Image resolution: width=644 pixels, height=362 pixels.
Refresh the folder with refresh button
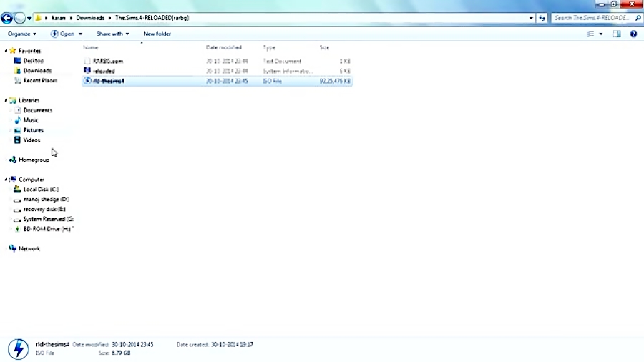point(542,18)
